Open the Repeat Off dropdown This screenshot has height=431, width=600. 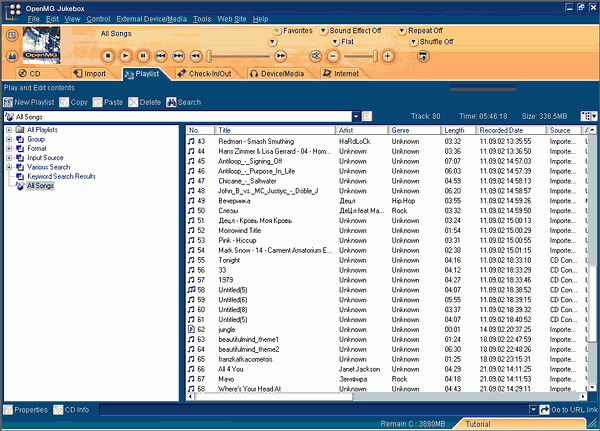[x=402, y=31]
